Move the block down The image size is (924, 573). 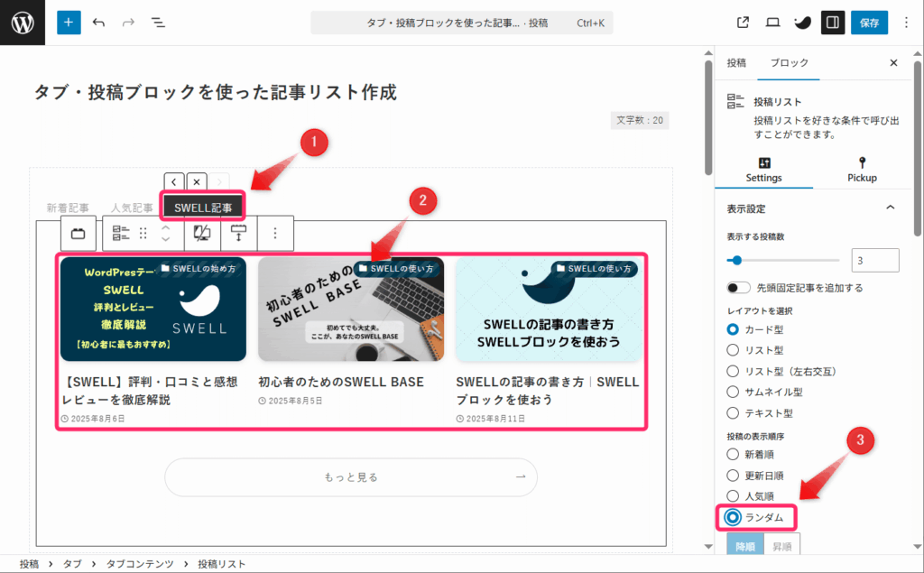pyautogui.click(x=166, y=239)
